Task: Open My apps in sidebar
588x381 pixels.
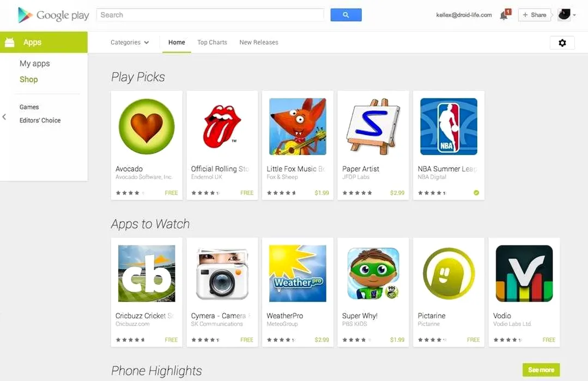Action: [x=34, y=63]
